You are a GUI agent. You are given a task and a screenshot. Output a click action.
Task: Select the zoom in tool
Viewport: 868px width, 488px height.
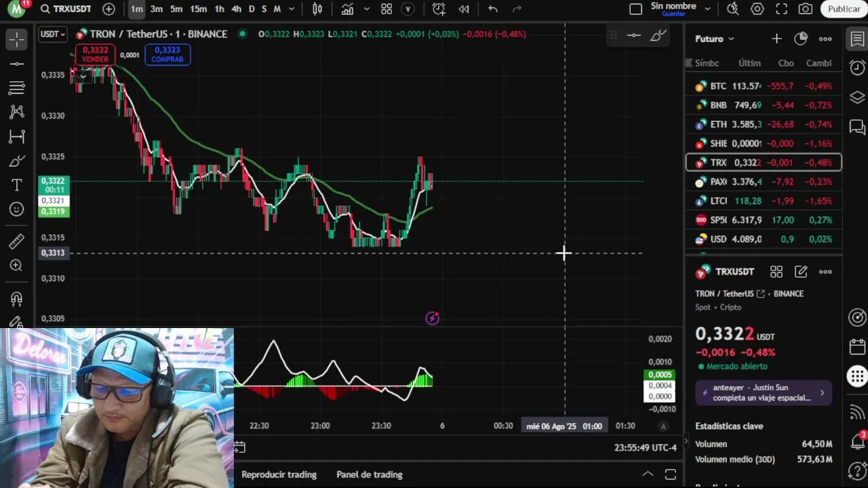tap(17, 265)
